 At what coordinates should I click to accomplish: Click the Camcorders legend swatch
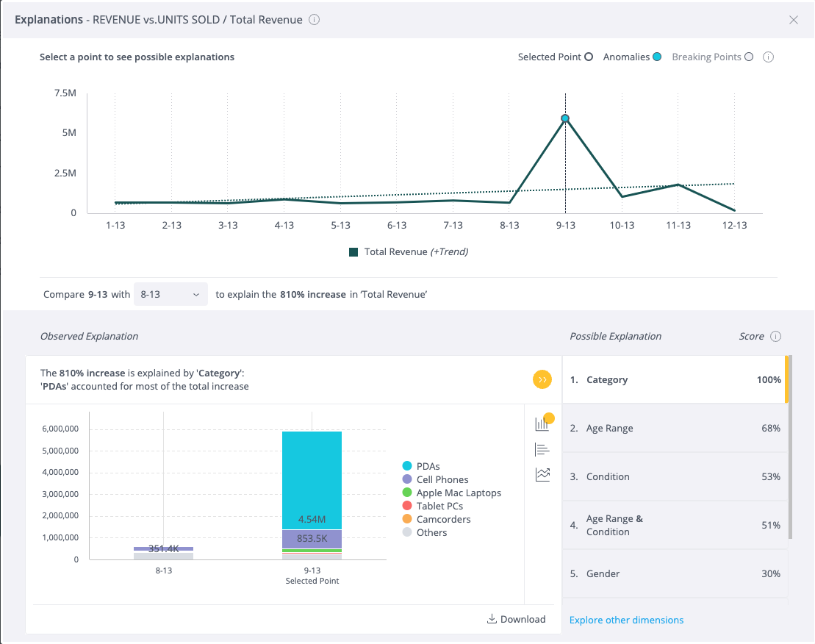pos(407,519)
